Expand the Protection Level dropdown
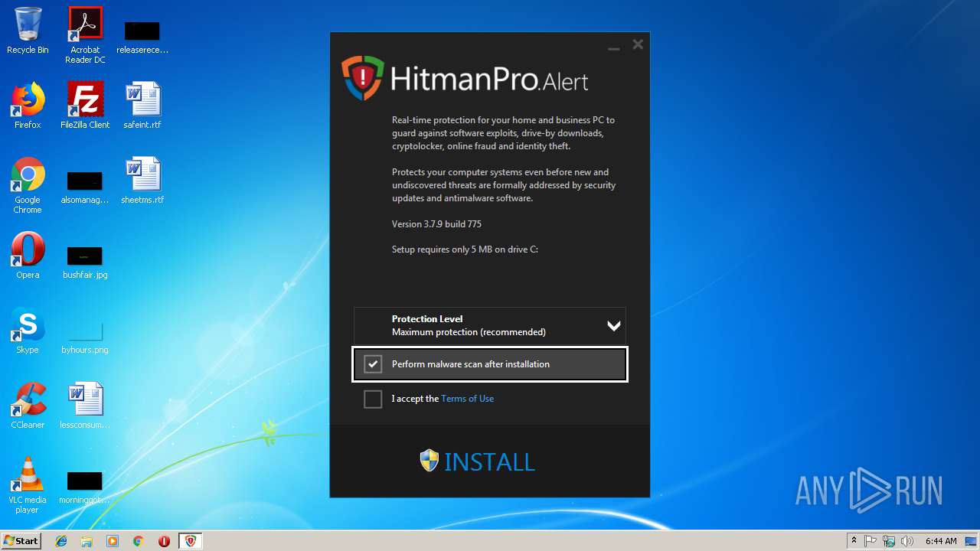 pos(490,326)
